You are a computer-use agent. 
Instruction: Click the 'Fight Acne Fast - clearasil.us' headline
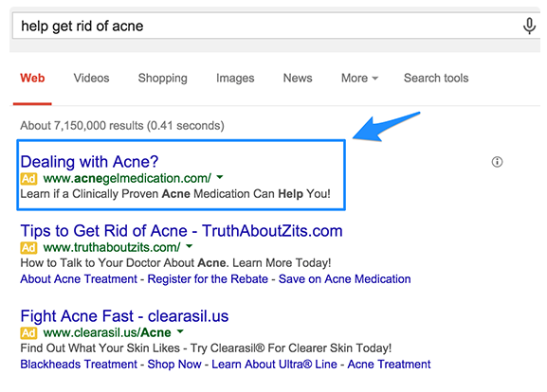coord(124,316)
